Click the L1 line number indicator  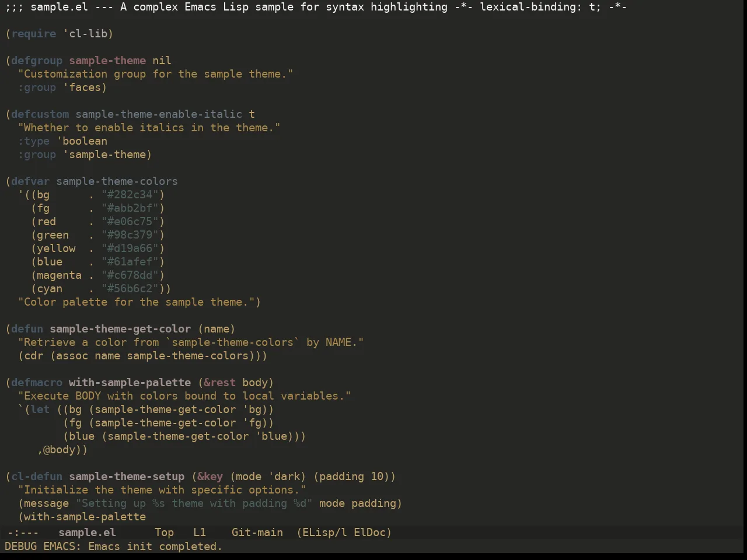200,533
